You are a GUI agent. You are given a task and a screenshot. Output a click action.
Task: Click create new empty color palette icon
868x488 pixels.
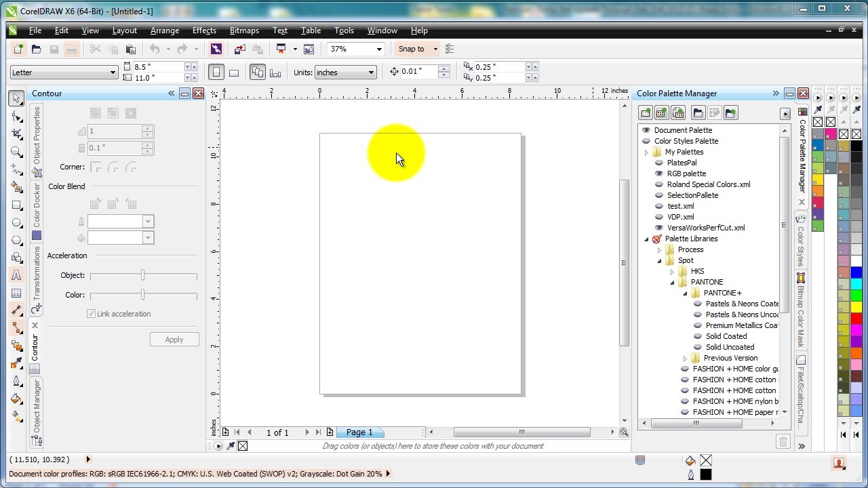[x=646, y=113]
